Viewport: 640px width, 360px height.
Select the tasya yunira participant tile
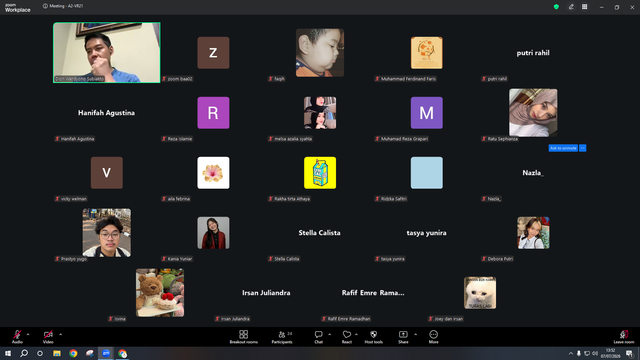click(427, 233)
